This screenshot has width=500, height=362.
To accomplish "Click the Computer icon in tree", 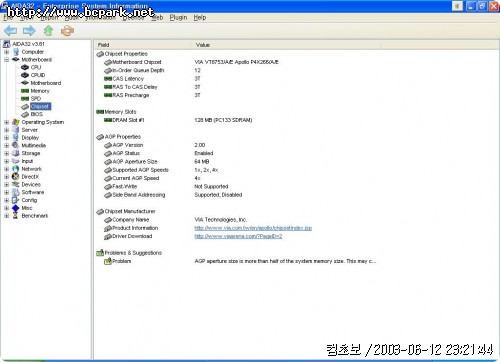I will 16,52.
